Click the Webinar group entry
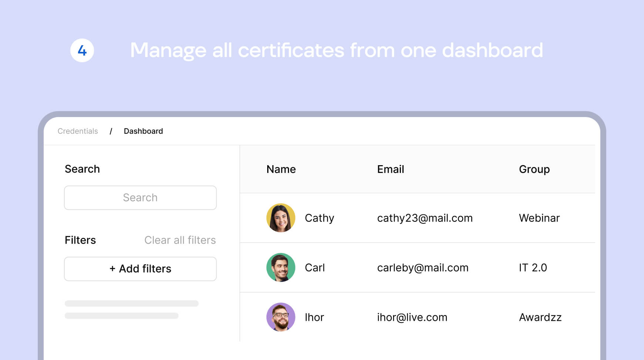Image resolution: width=644 pixels, height=360 pixels. click(x=539, y=218)
